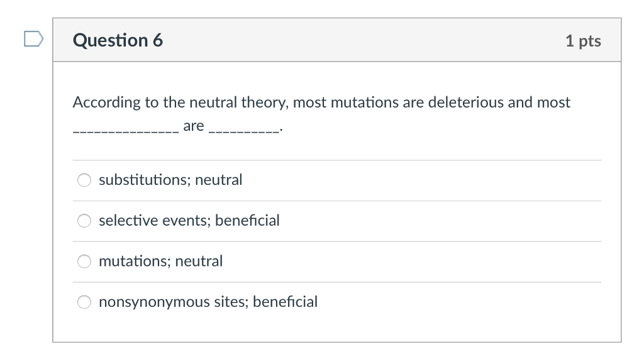Click the divider between second and third answers
This screenshot has height=364, width=644.
pos(337,241)
